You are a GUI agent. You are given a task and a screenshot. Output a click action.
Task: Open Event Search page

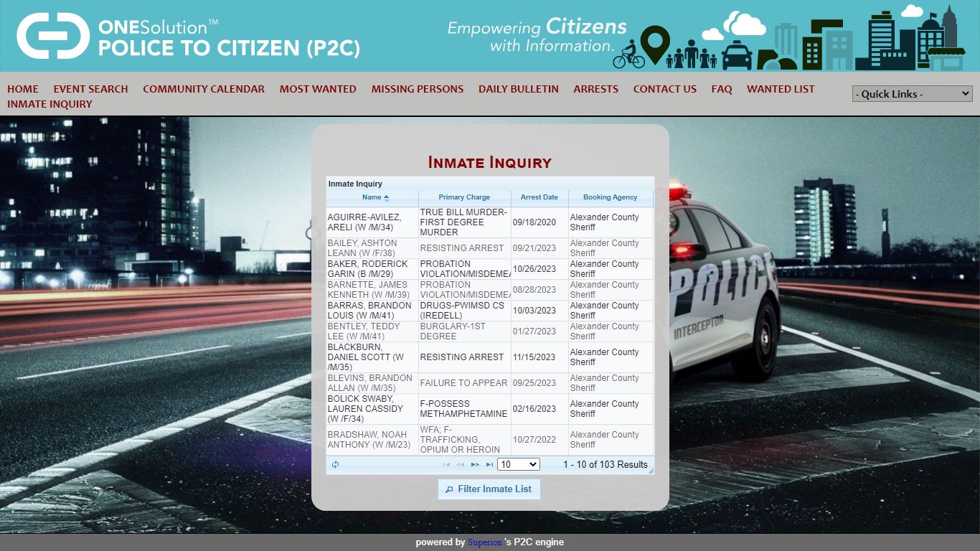point(90,89)
